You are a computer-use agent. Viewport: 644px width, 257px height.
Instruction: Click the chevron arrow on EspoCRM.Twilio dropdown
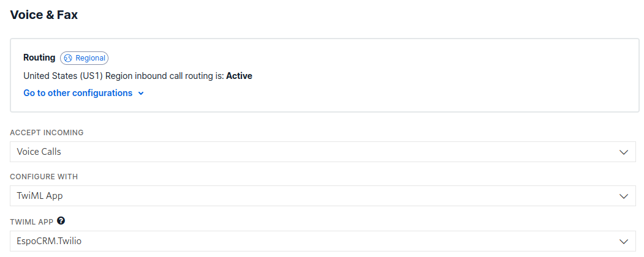[x=624, y=241]
